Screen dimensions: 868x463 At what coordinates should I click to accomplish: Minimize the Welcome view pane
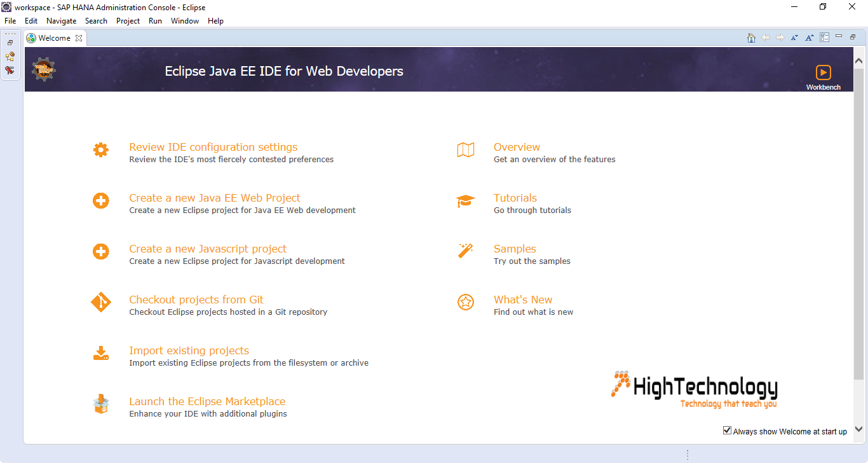tap(839, 36)
